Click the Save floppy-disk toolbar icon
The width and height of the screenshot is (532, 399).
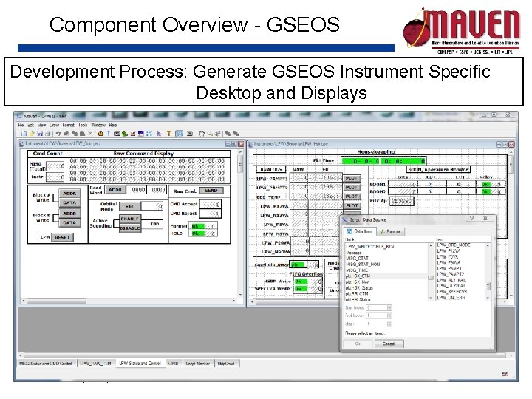pyautogui.click(x=40, y=134)
